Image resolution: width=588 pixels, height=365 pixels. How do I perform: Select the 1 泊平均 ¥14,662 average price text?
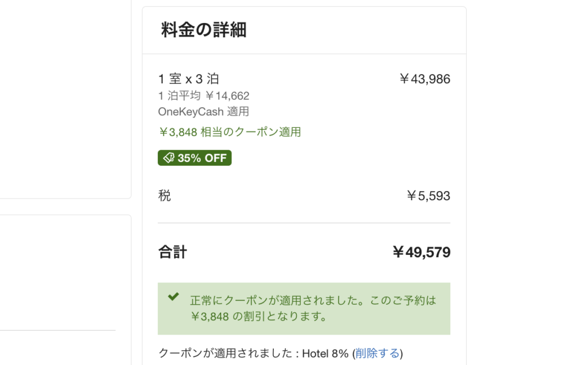204,95
